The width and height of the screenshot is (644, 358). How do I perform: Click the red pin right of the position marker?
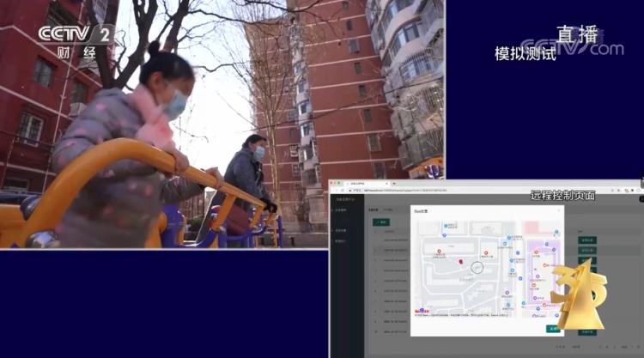pyautogui.click(x=486, y=253)
